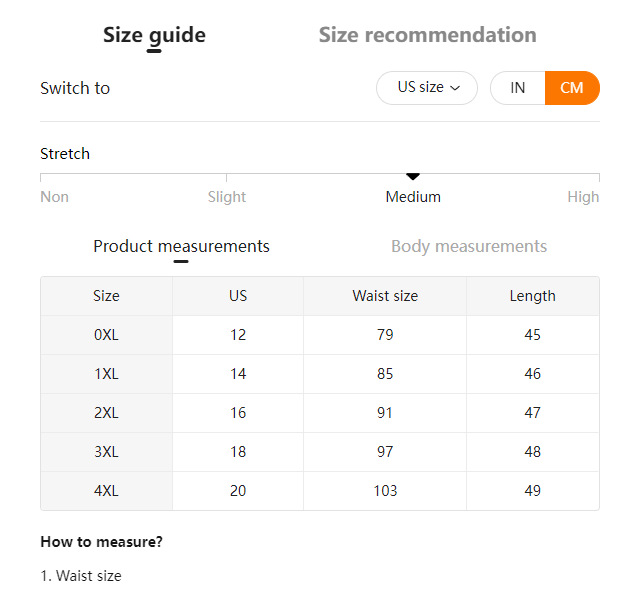Select the 4XL size row
The image size is (617, 593).
106,491
